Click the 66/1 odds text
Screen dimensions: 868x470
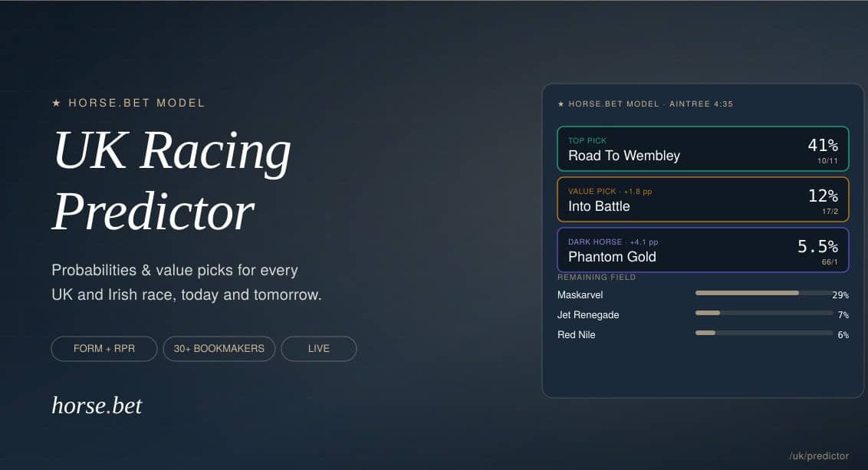[830, 262]
